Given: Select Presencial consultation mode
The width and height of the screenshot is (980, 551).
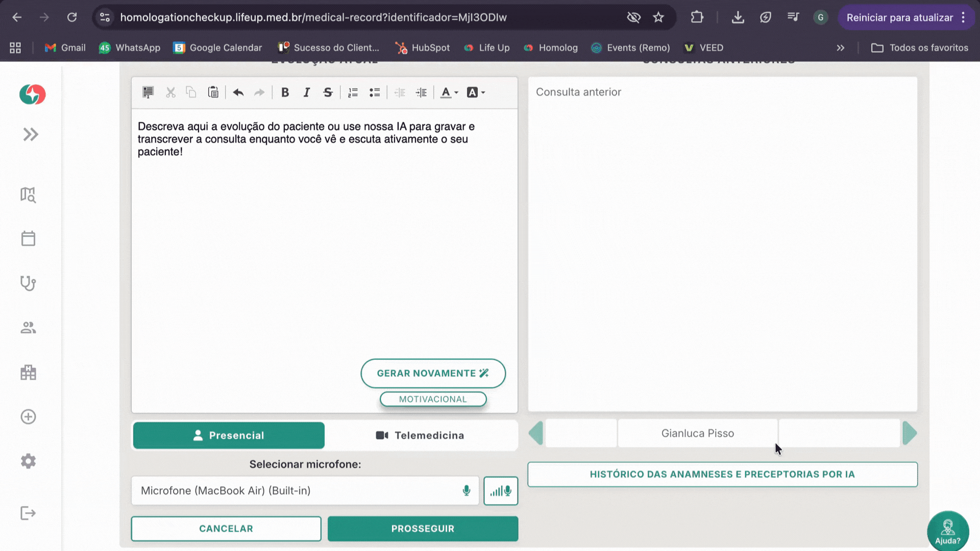Looking at the screenshot, I should coord(229,435).
